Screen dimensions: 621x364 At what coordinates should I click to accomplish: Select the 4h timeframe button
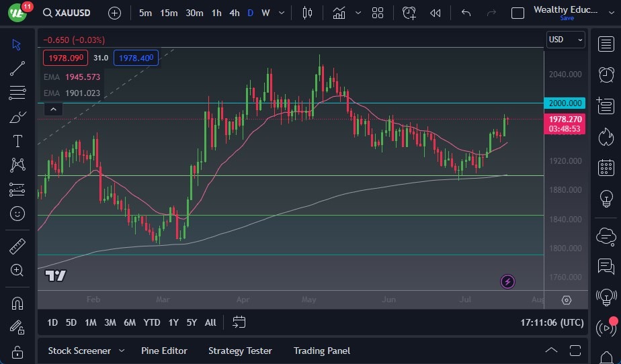coord(234,13)
